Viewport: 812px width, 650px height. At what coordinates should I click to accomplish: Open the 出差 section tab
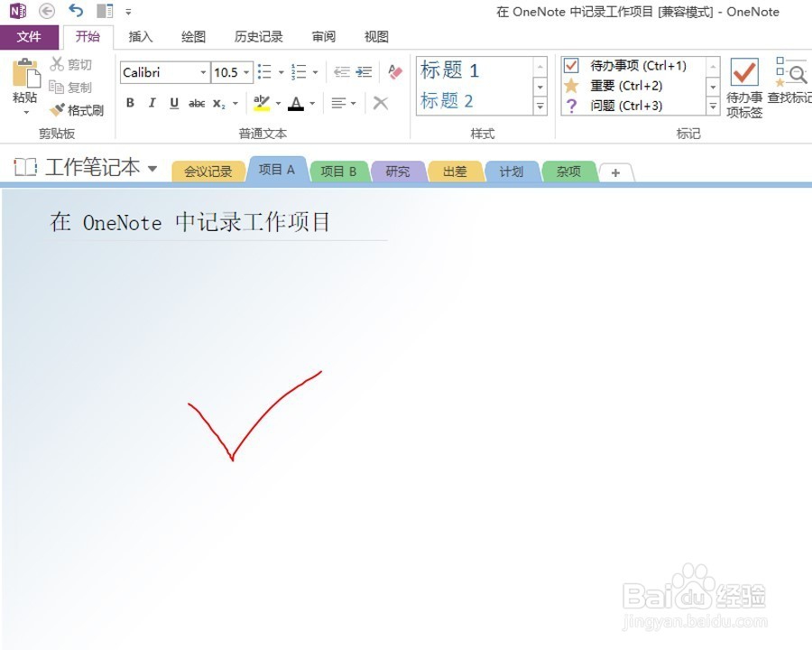point(455,172)
